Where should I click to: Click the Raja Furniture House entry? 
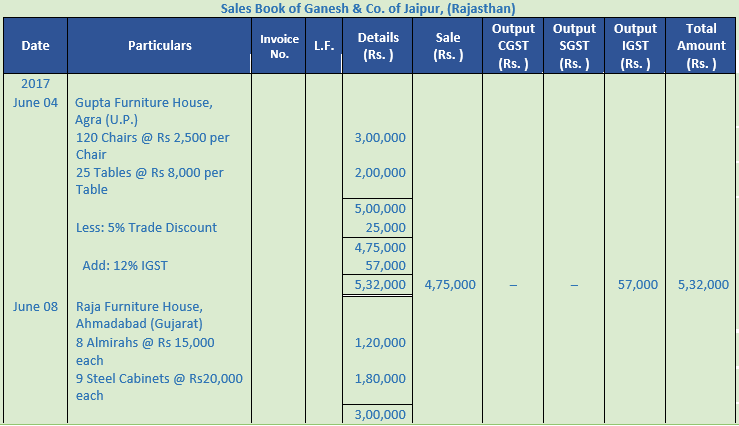[x=139, y=306]
